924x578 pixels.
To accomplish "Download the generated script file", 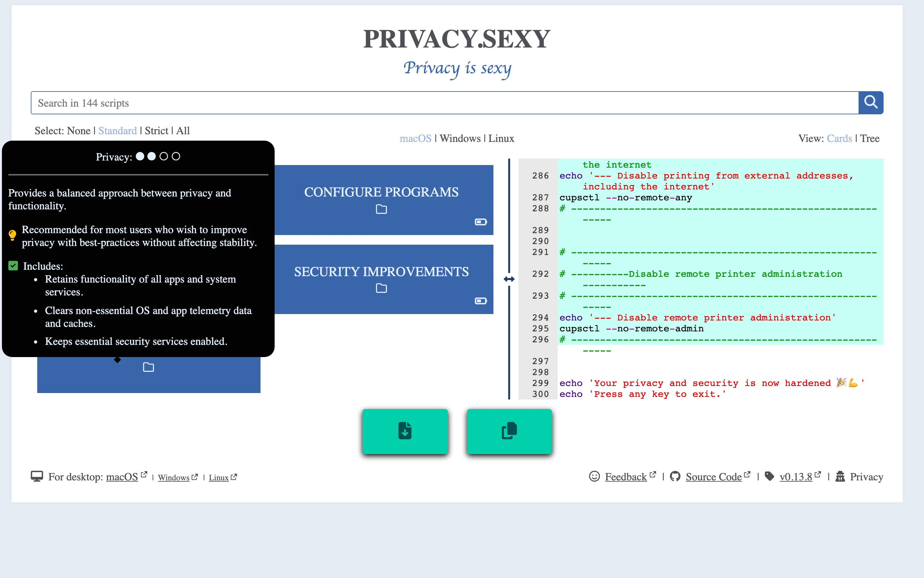I will pos(405,431).
